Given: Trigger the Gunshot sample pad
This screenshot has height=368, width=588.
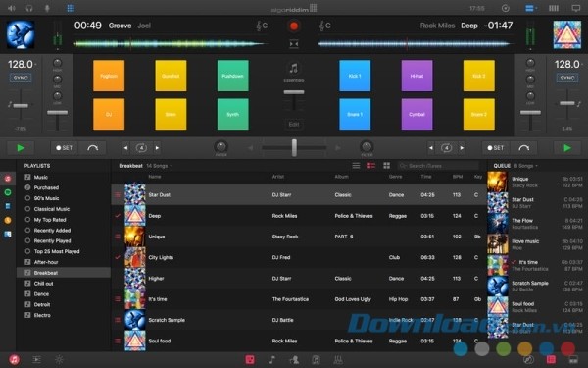Looking at the screenshot, I should point(171,76).
